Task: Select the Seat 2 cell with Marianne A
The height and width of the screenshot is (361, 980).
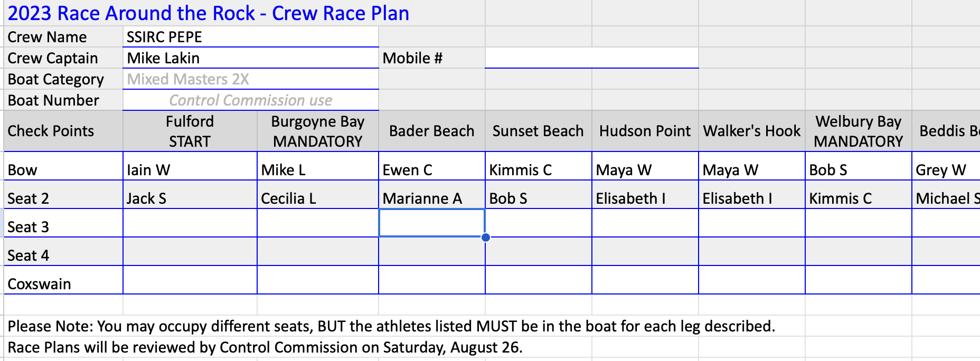Action: [432, 195]
